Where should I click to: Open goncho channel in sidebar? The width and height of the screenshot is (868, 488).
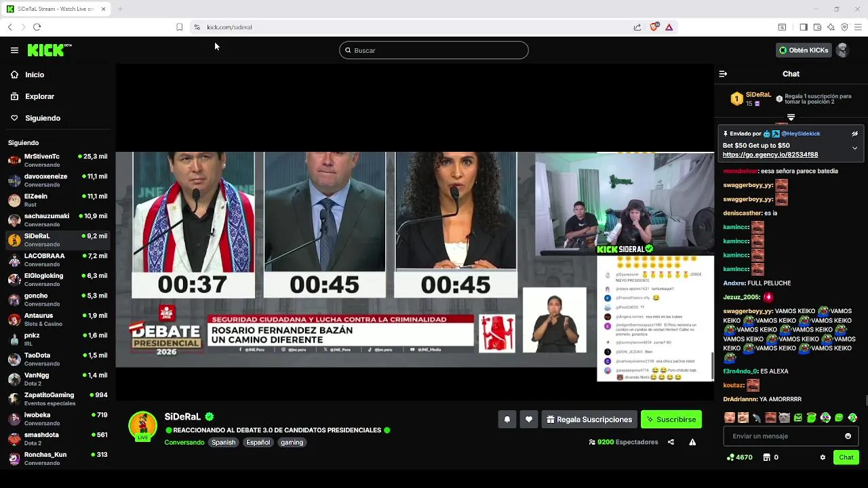pos(57,300)
